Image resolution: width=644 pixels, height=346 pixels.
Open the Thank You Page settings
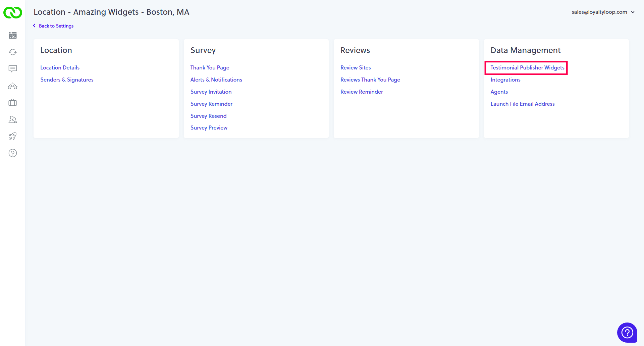[x=210, y=68]
